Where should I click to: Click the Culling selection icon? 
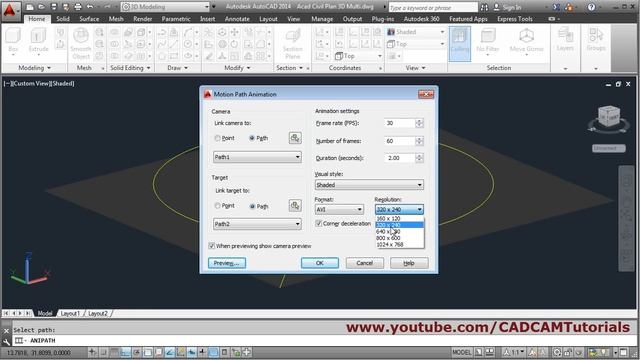460,43
